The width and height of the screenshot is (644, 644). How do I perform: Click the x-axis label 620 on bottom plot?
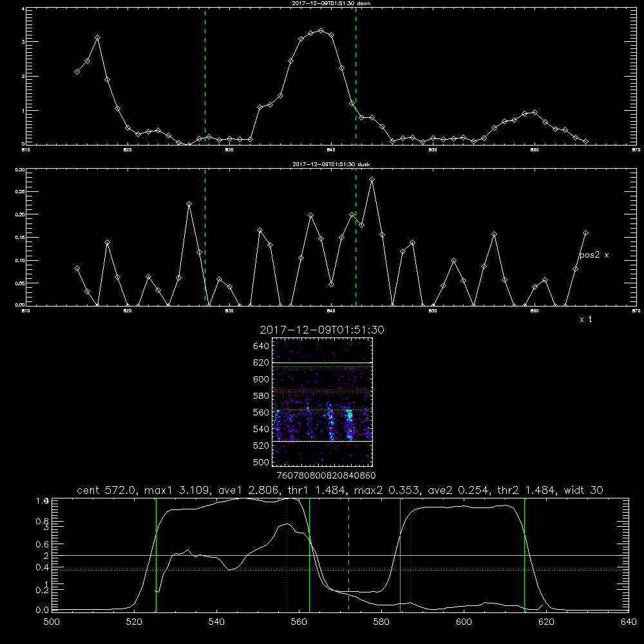tap(546, 622)
